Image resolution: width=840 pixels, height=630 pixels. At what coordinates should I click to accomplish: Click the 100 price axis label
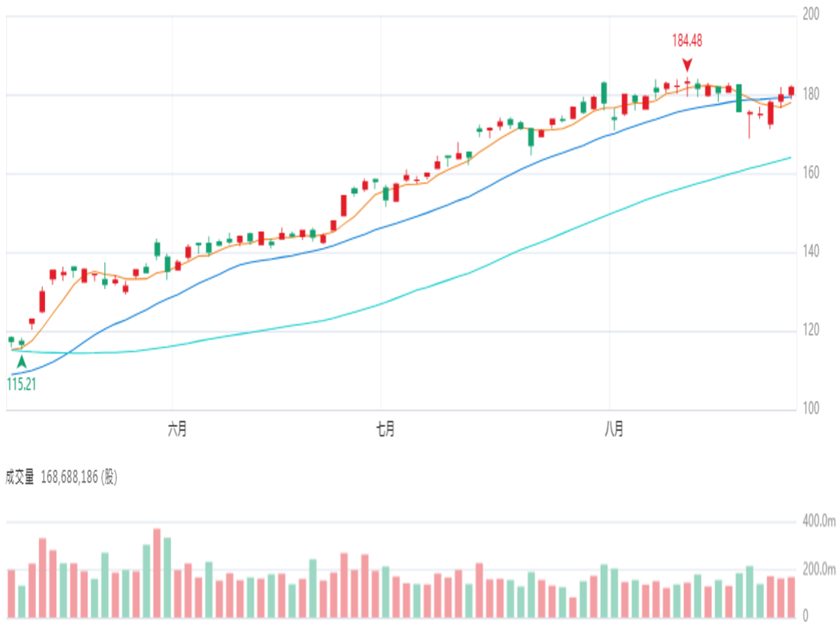coord(811,408)
